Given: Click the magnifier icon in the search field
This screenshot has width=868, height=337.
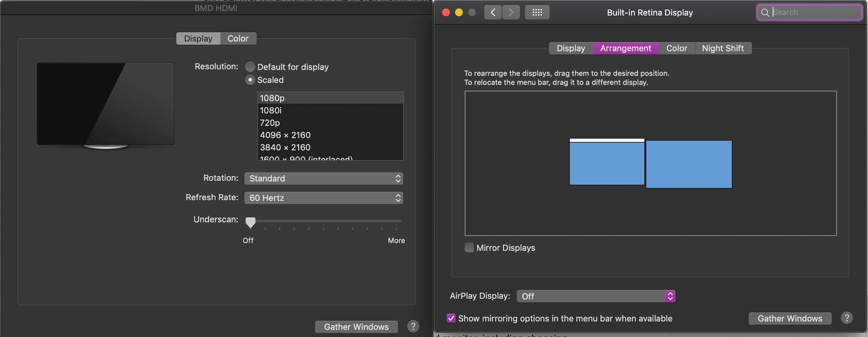Looking at the screenshot, I should click(x=765, y=12).
